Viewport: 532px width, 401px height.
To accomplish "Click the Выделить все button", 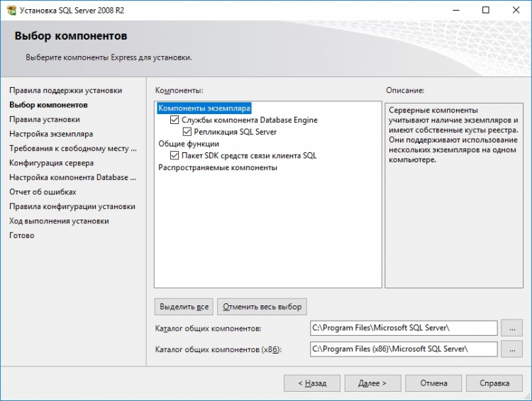I will pos(184,307).
